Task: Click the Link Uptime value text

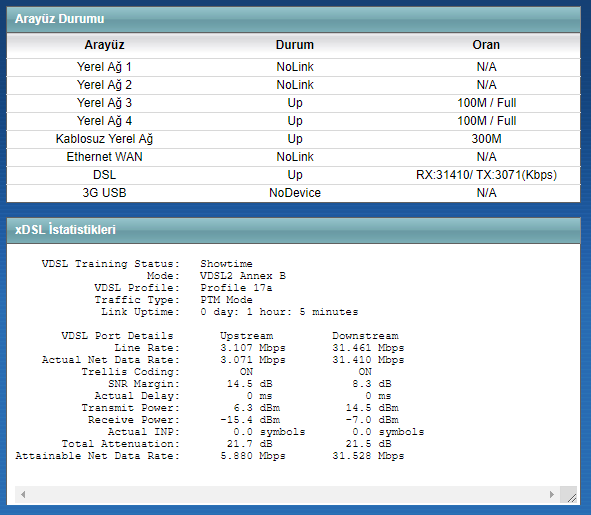Action: click(279, 312)
